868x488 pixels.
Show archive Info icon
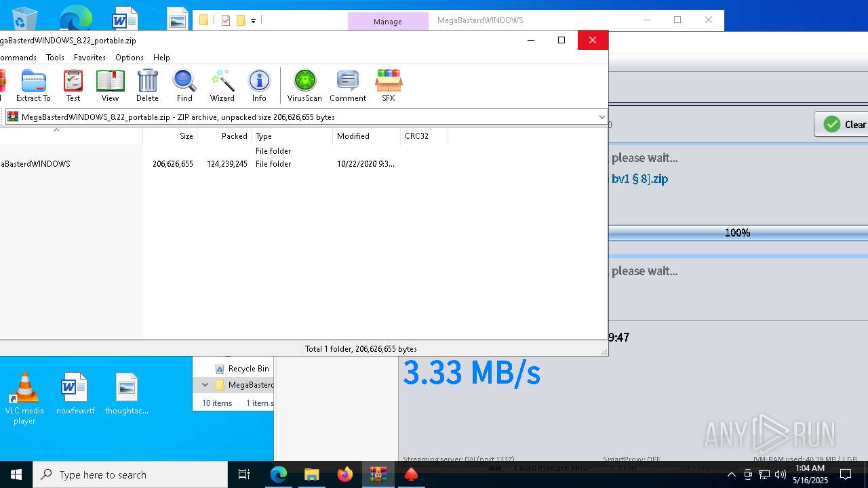(x=259, y=85)
